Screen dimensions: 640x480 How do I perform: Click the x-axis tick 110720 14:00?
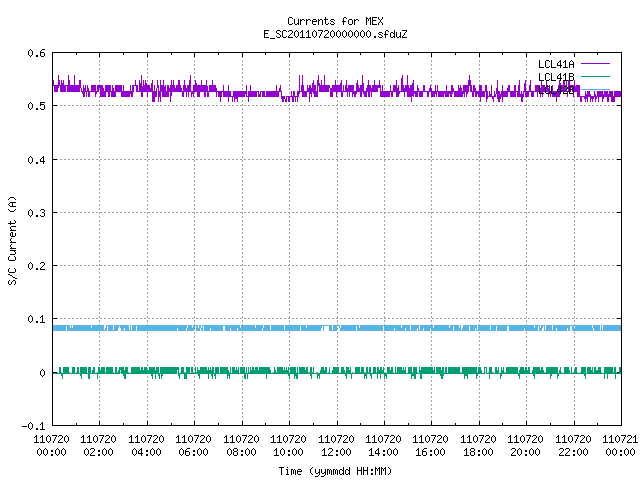(x=383, y=446)
